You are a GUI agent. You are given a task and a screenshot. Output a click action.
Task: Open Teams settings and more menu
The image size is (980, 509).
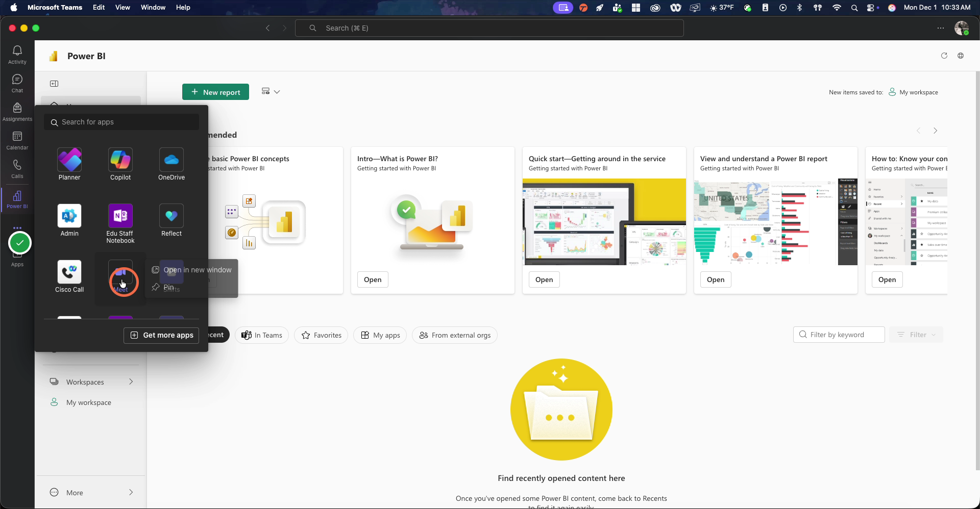[941, 28]
